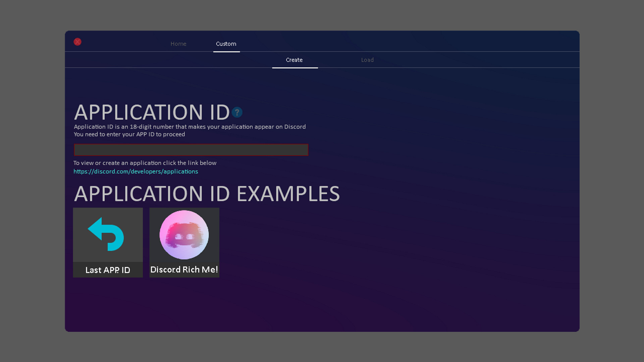This screenshot has width=644, height=362.
Task: Click the 'You need to enter your APP ID' text
Action: pos(129,134)
